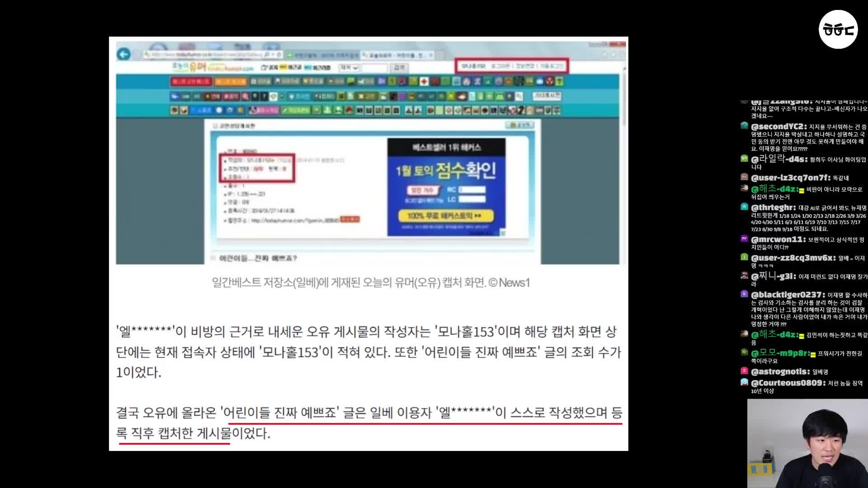Click the small button at the post panel's top right
Screen dimensions: 868x488
[520, 125]
